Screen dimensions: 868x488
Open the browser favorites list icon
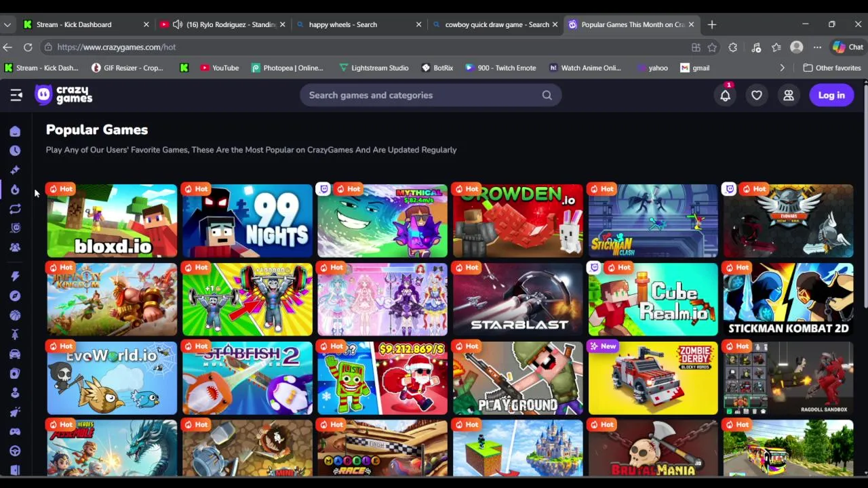(x=776, y=47)
